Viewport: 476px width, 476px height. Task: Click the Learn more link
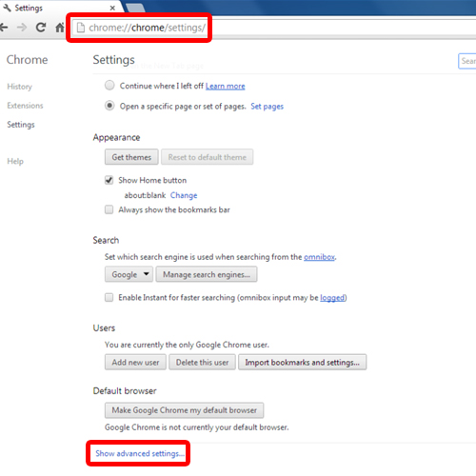coord(226,86)
